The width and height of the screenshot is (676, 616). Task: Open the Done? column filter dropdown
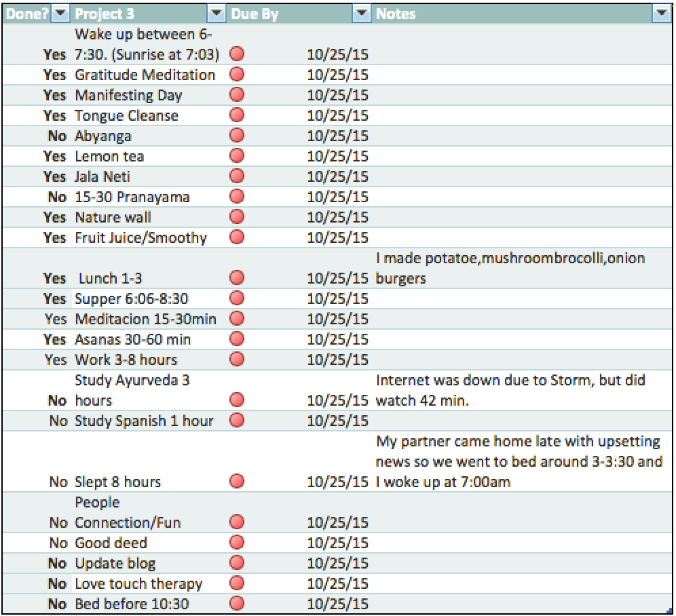pyautogui.click(x=61, y=13)
